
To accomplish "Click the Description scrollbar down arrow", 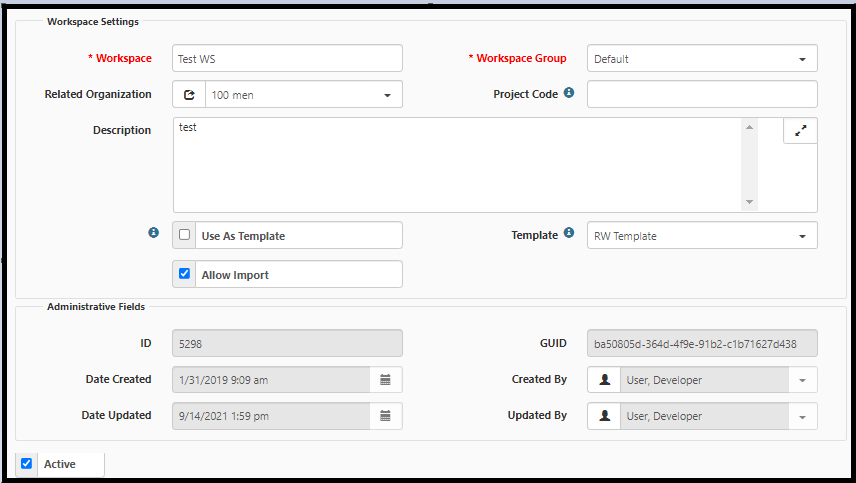I will (x=750, y=203).
